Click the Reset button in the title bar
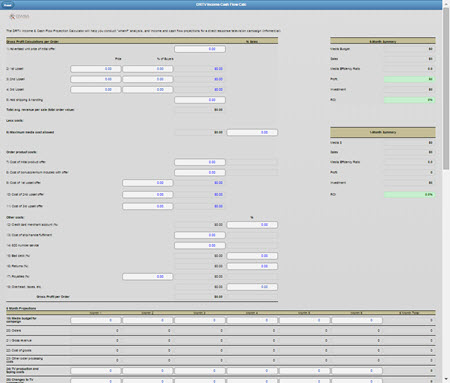The image size is (450, 383). [7, 5]
